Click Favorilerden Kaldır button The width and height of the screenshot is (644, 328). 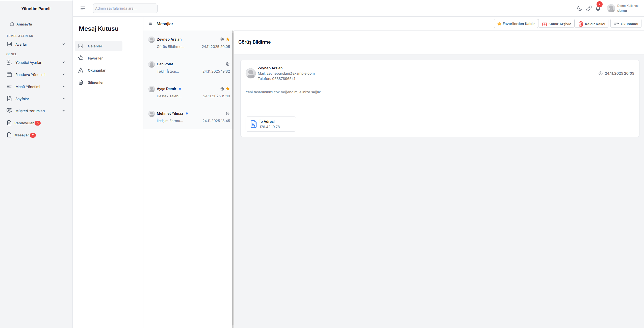[x=516, y=24]
